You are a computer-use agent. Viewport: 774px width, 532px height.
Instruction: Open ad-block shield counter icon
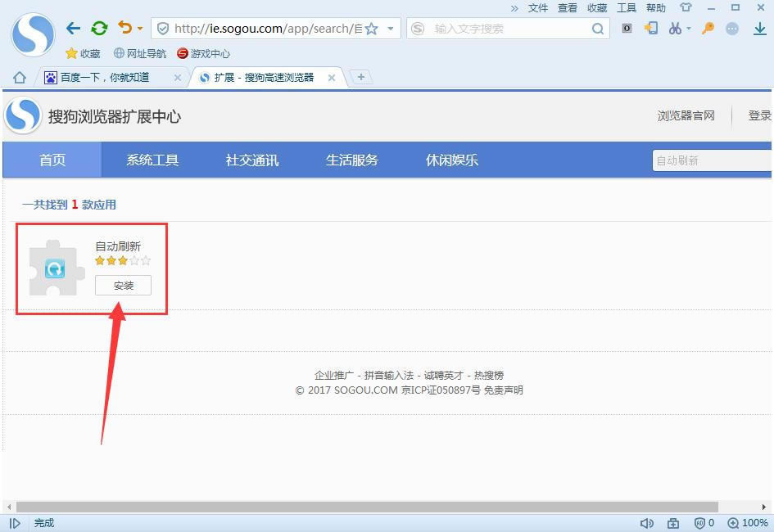tap(704, 523)
